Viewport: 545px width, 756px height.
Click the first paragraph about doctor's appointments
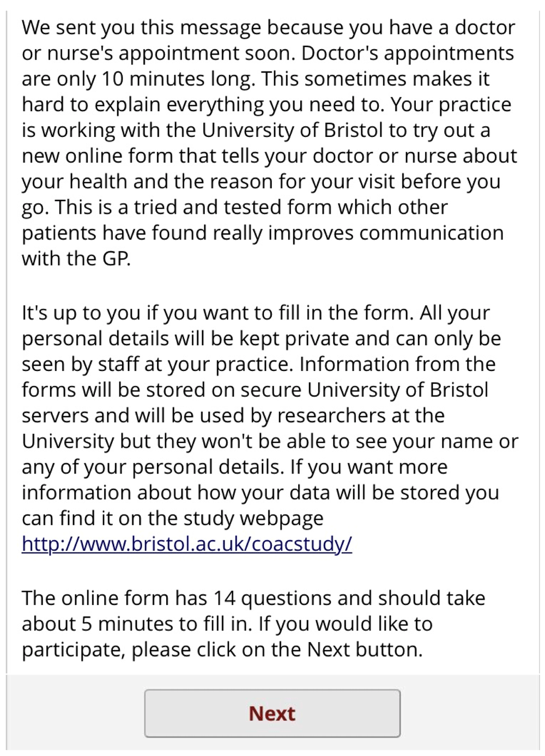tap(267, 143)
